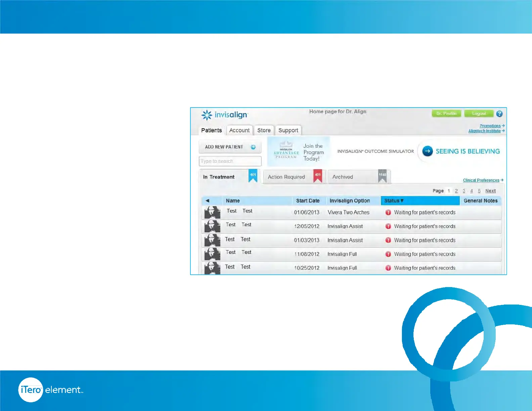Image resolution: width=532 pixels, height=411 pixels.
Task: Click the Logout button
Action: pyautogui.click(x=479, y=113)
